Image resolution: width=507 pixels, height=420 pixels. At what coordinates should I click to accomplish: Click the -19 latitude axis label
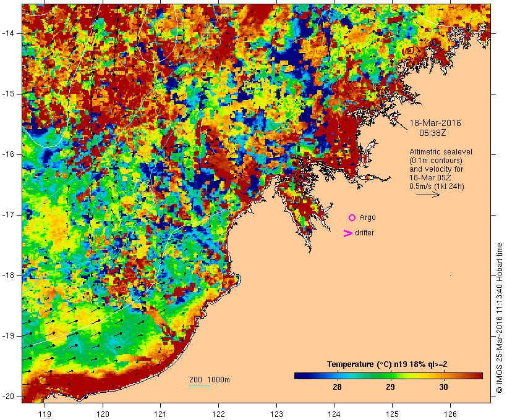point(8,336)
